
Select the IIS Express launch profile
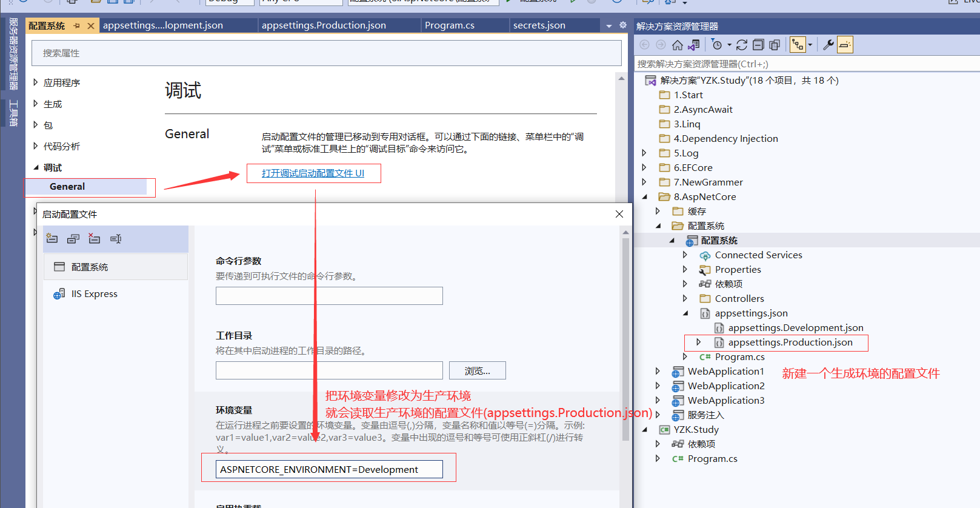tap(115, 294)
